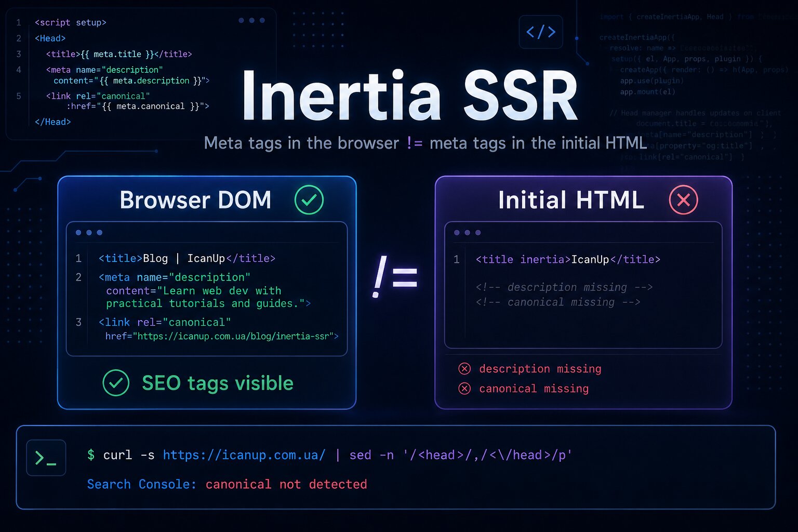This screenshot has height=532, width=798.
Task: Click the Browser DOM heading
Action: (195, 200)
